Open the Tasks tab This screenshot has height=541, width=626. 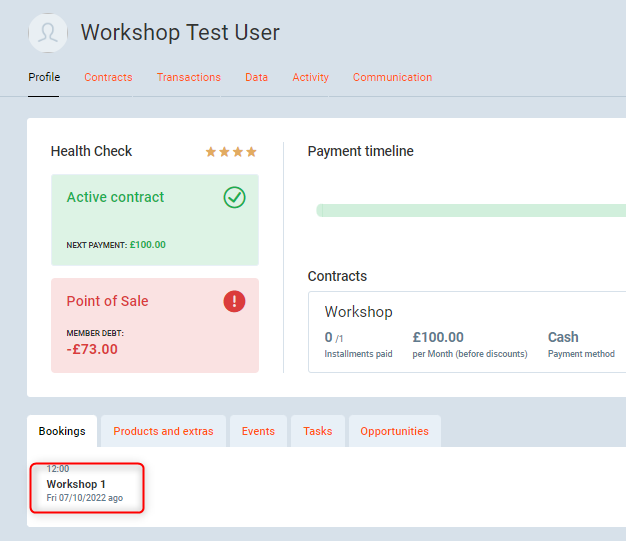point(318,431)
